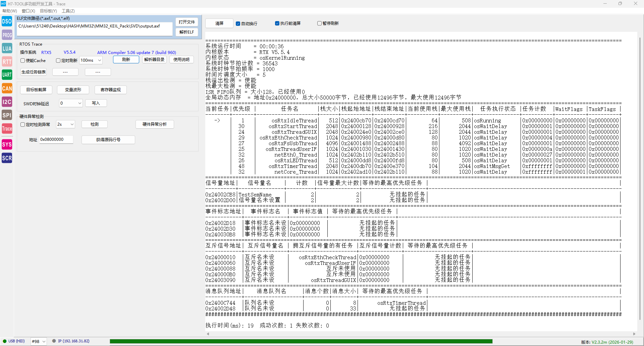The image size is (644, 346).
Task: Click the 解析ELF button
Action: tap(187, 32)
